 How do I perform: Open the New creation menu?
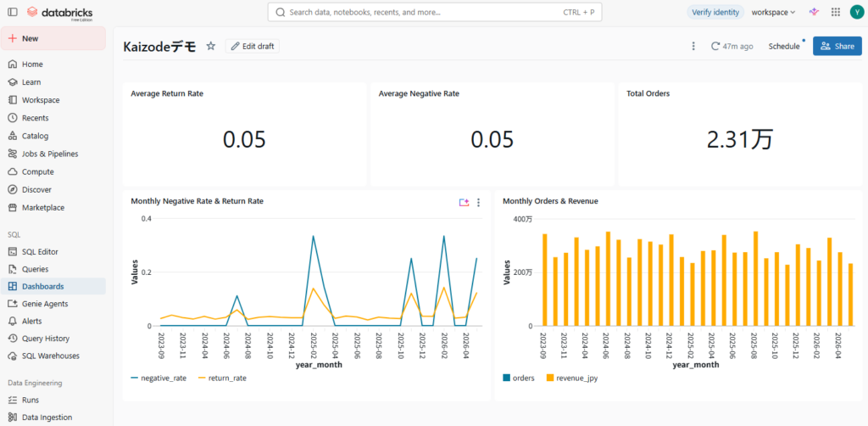[53, 38]
